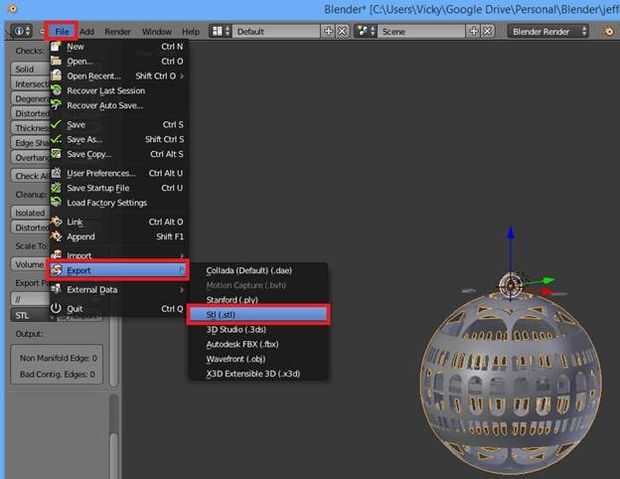Viewport: 620px width, 479px height.
Task: Expand the Import submenu
Action: (117, 255)
